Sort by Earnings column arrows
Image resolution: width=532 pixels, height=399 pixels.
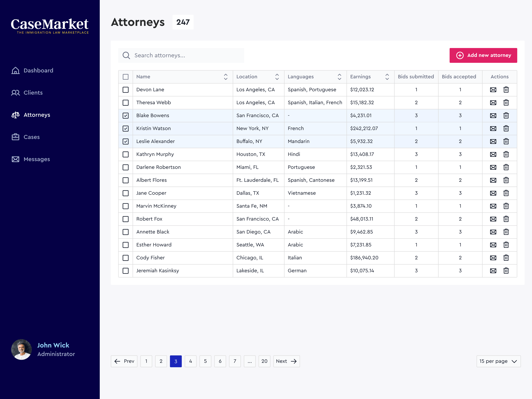pyautogui.click(x=387, y=77)
